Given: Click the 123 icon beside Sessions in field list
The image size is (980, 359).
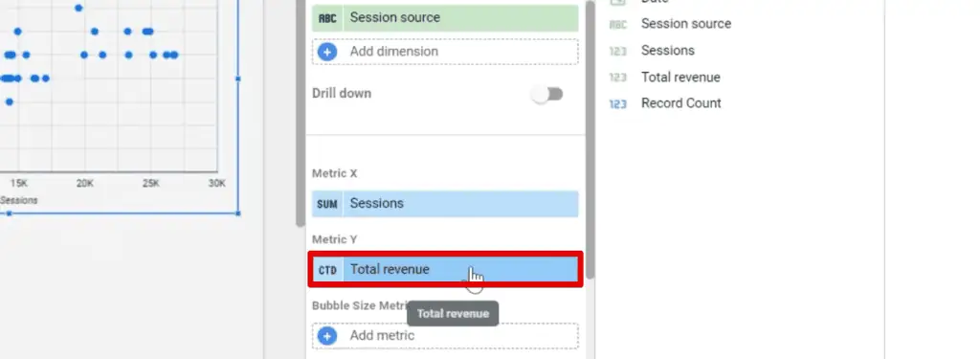Looking at the screenshot, I should [x=617, y=51].
